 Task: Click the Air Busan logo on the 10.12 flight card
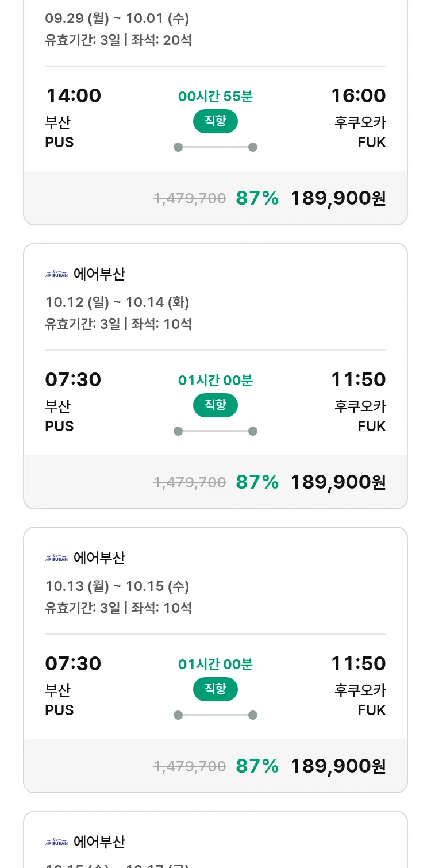tap(56, 274)
